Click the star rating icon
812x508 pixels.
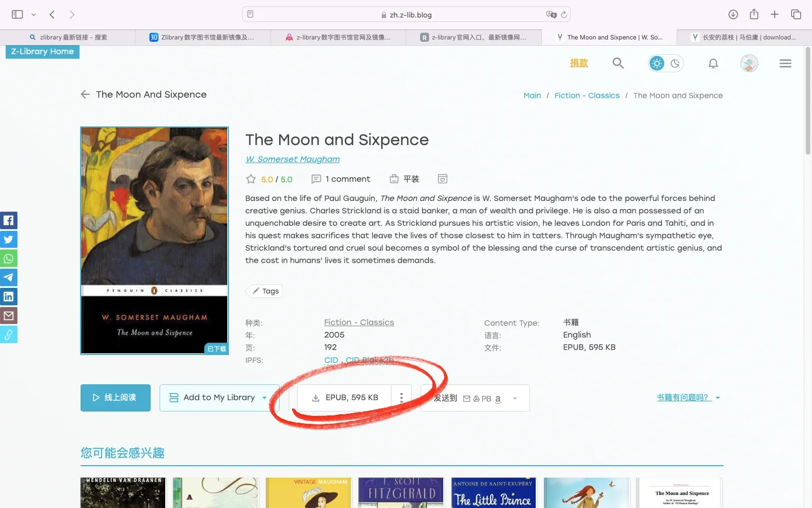coord(251,179)
